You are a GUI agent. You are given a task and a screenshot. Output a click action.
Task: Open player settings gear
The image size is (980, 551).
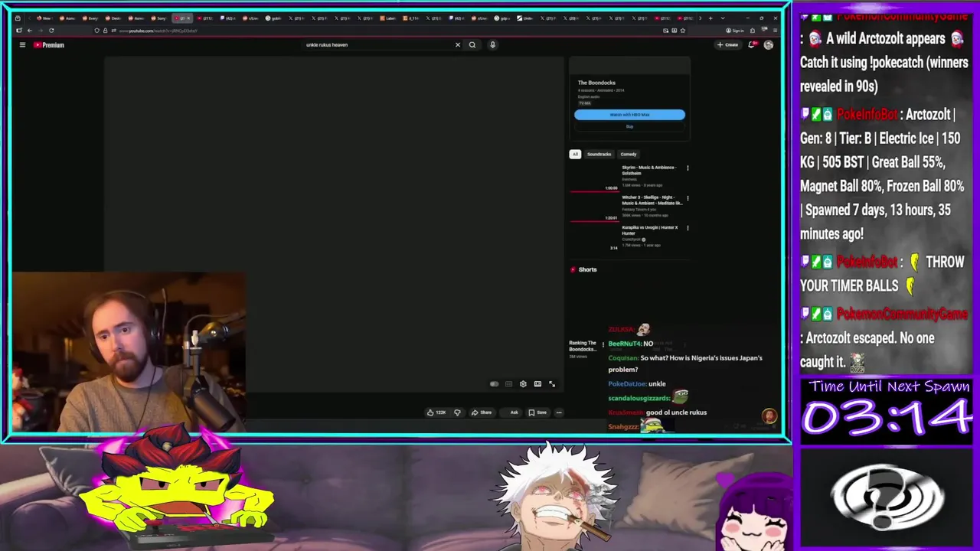point(523,384)
